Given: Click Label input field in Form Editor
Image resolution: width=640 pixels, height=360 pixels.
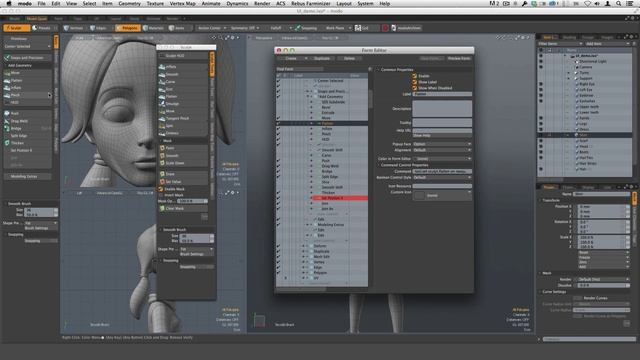Looking at the screenshot, I should click(x=442, y=94).
